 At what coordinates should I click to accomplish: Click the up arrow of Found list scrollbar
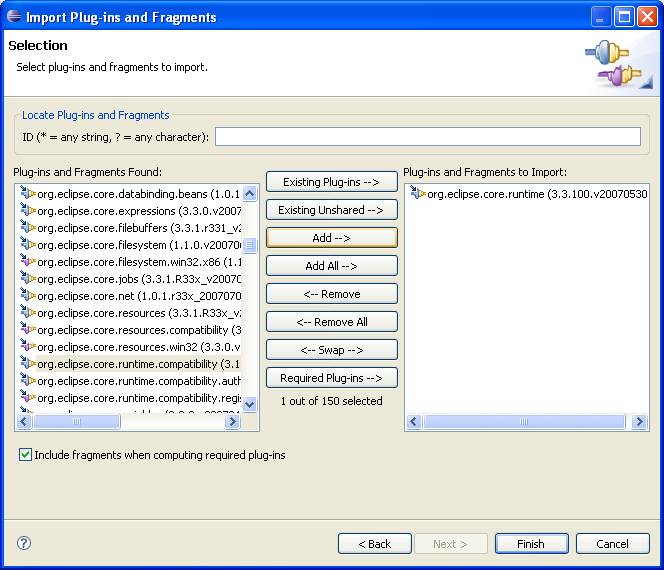[250, 194]
